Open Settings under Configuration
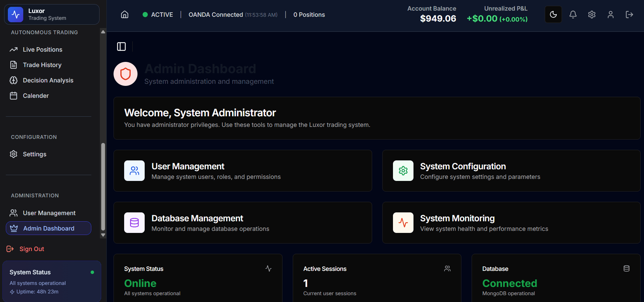644x302 pixels. [x=49, y=154]
